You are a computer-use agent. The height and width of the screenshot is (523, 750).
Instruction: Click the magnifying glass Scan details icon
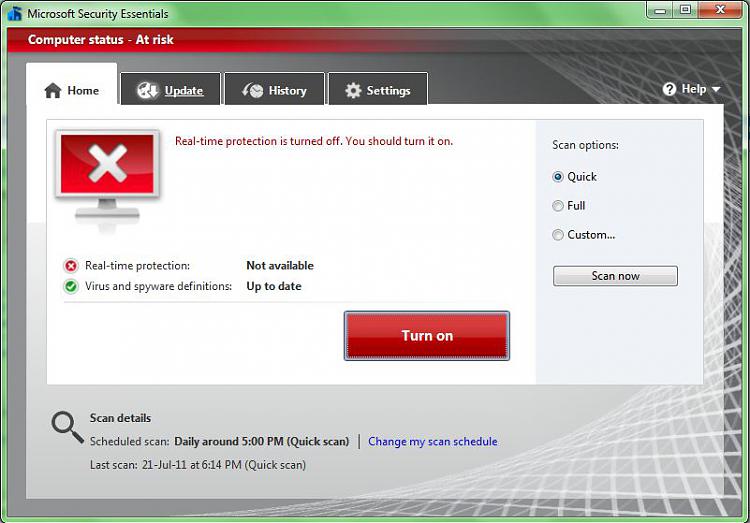tap(67, 427)
